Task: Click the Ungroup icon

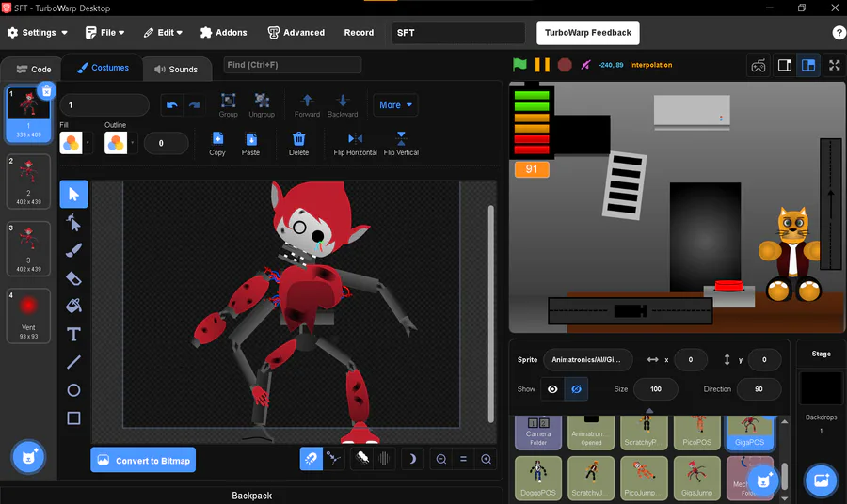Action: [262, 104]
